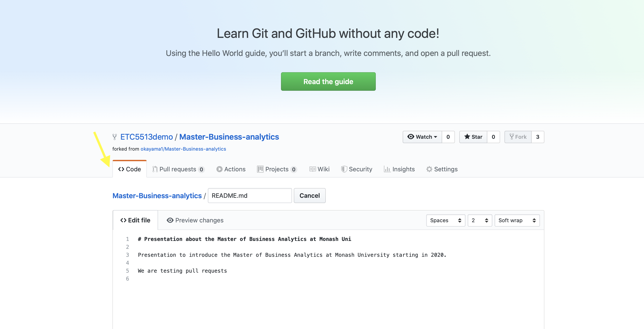Screen dimensions: 644x329
Task: Select the Edit file tab
Action: 135,220
